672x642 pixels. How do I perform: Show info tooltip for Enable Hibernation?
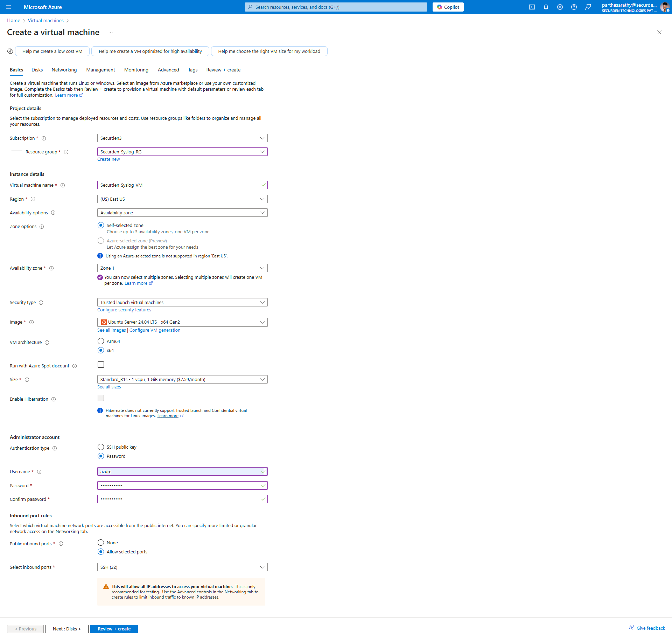(54, 399)
